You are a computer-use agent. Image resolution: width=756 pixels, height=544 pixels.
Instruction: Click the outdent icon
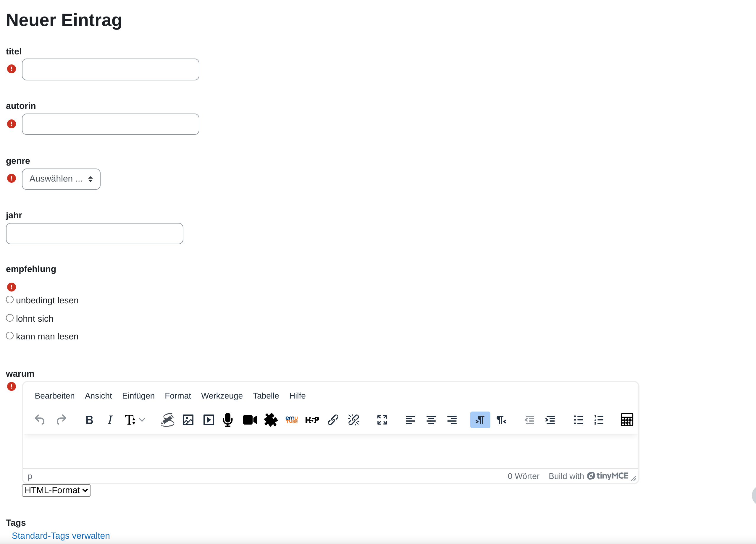[529, 420]
